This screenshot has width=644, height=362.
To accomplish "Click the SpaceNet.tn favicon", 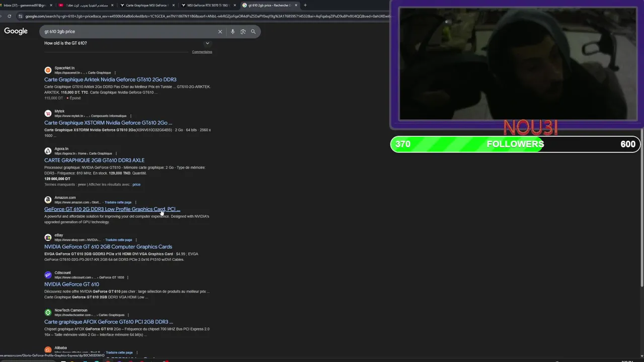I will (48, 70).
